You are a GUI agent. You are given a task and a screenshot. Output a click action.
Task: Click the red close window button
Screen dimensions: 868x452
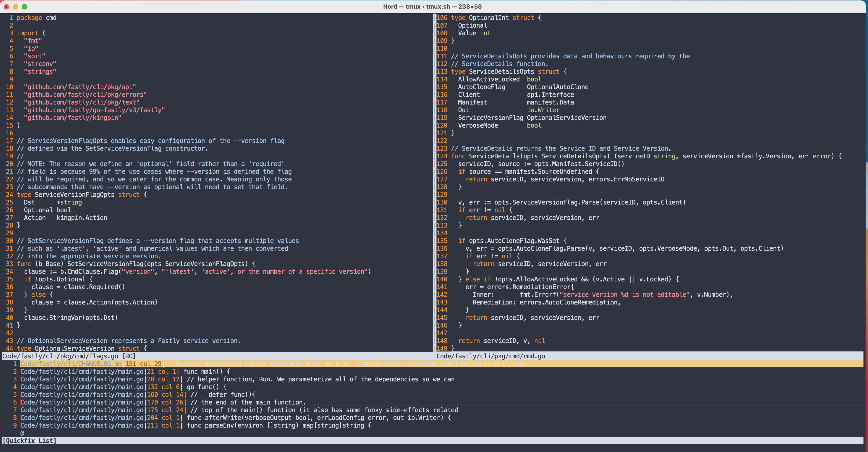6,6
